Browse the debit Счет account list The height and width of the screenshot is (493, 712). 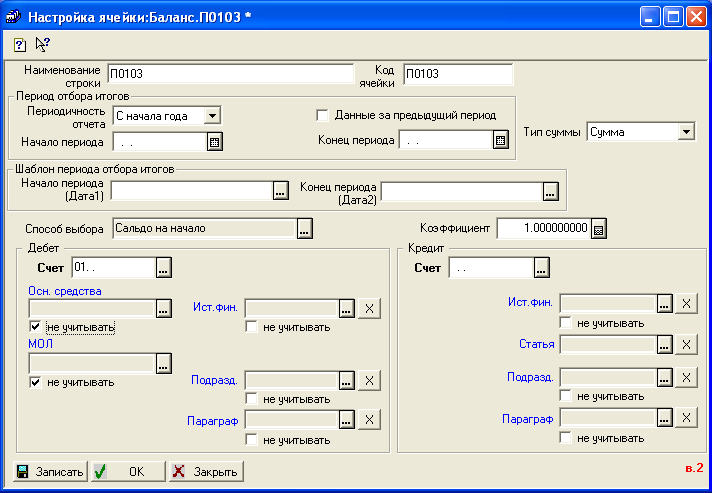[163, 268]
